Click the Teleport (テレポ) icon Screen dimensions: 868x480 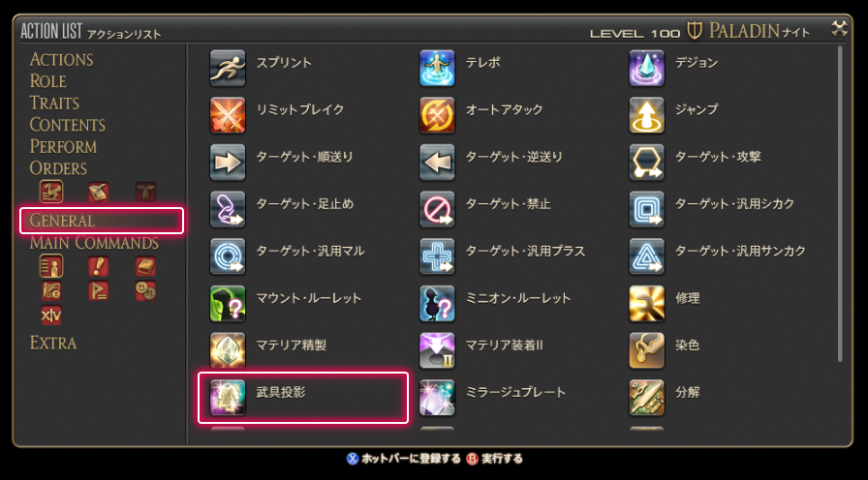(x=437, y=68)
